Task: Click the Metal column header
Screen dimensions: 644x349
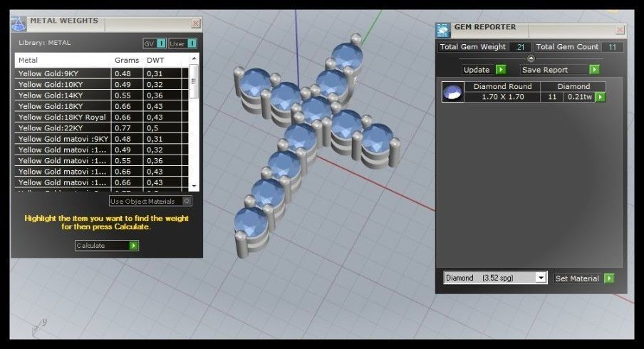Action: coord(28,60)
